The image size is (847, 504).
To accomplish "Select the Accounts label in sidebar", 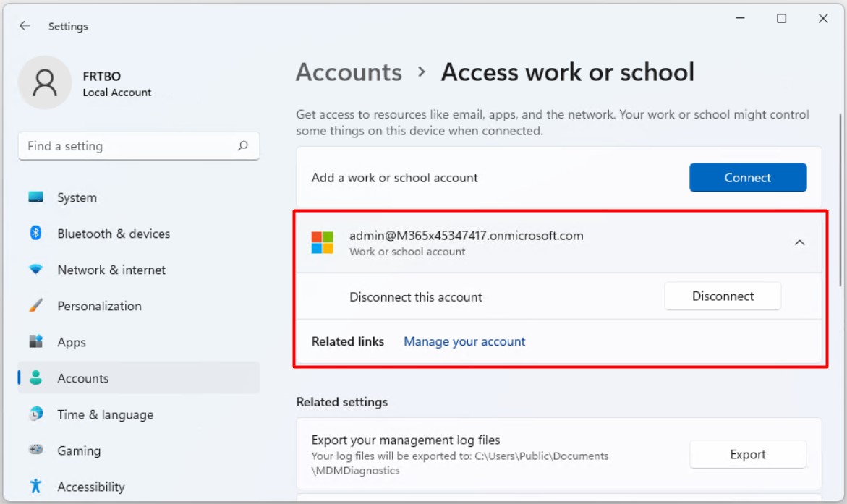I will tap(83, 379).
